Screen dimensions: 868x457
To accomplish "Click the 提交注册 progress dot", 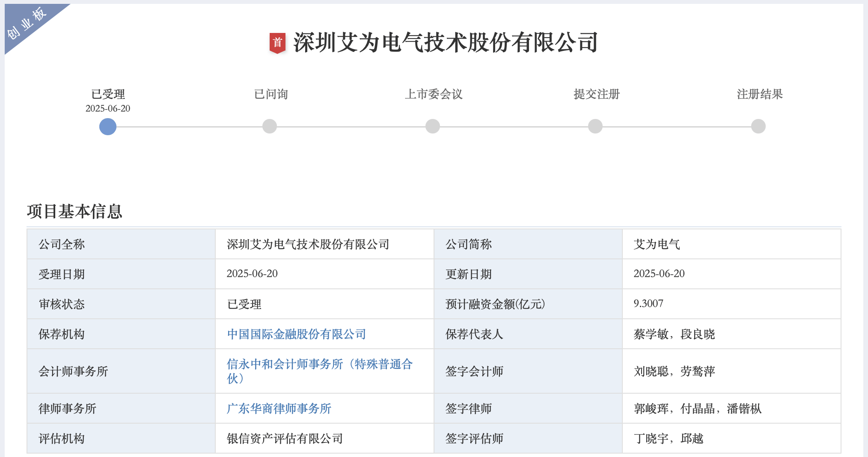I will 595,126.
